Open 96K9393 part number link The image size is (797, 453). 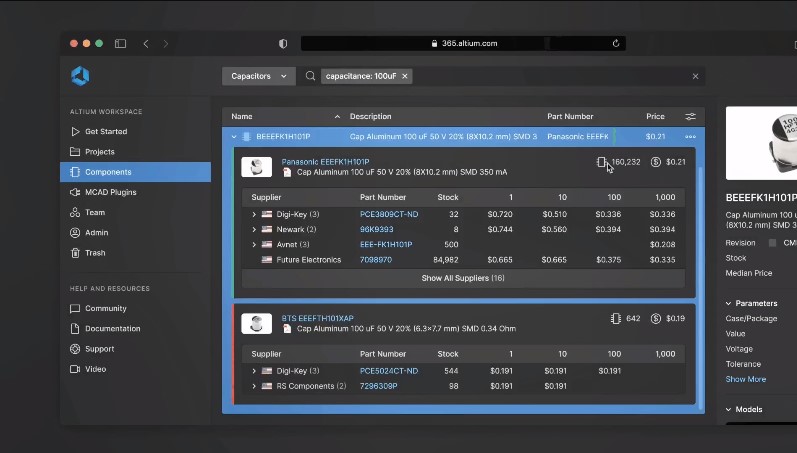(x=377, y=230)
